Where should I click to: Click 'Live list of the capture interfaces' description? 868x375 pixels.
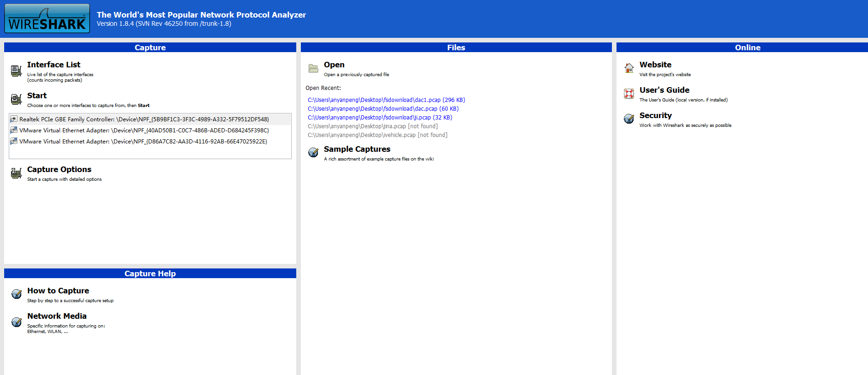[x=60, y=74]
